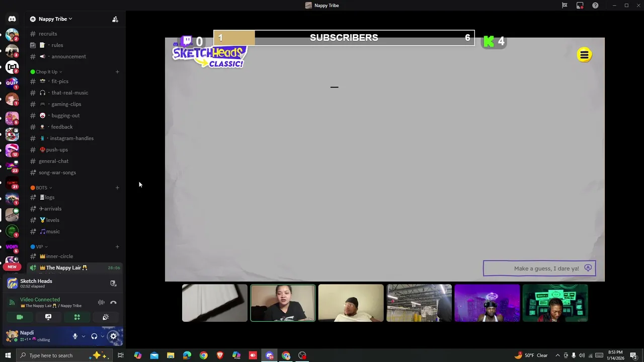This screenshot has width=644, height=362.
Task: Open Windows taskbar search box
Action: coord(64,355)
